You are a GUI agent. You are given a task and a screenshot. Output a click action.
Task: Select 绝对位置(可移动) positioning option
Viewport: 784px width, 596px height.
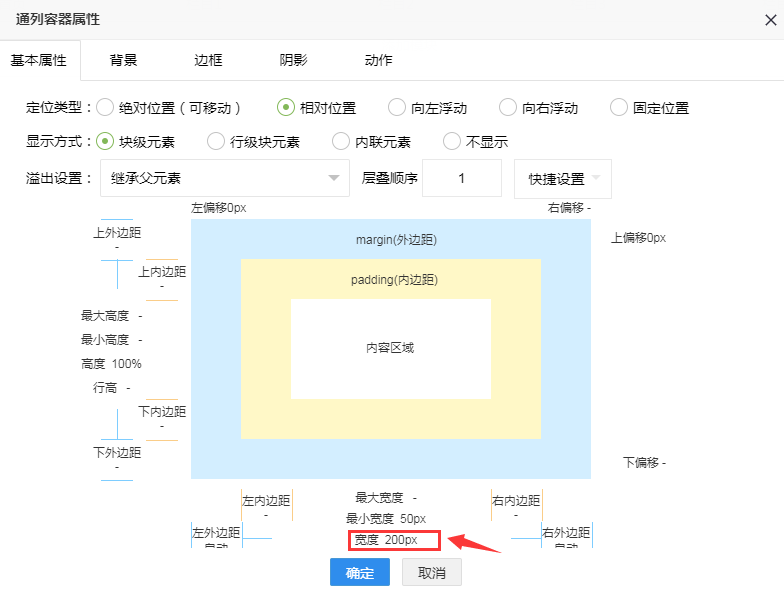click(x=105, y=108)
